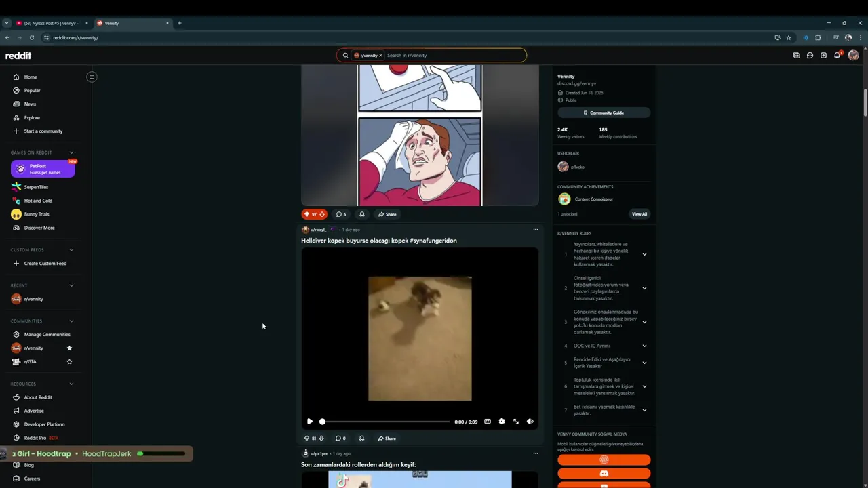Image resolution: width=868 pixels, height=488 pixels.
Task: Bookmark this page with the star icon
Action: click(x=789, y=38)
